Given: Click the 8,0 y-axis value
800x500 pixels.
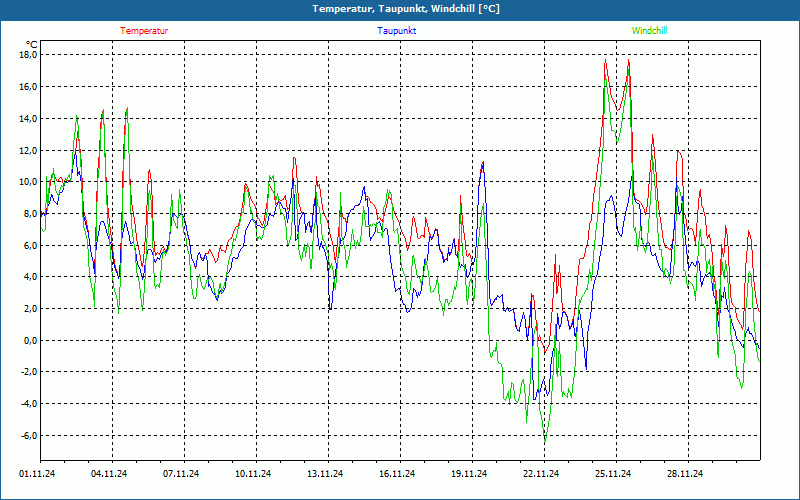Looking at the screenshot, I should pyautogui.click(x=30, y=214).
